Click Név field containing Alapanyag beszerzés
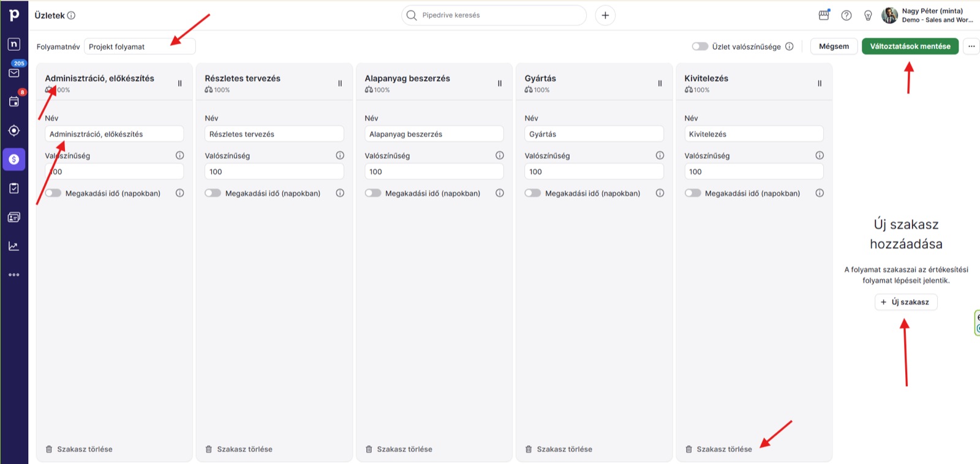Image resolution: width=980 pixels, height=464 pixels. (x=434, y=134)
